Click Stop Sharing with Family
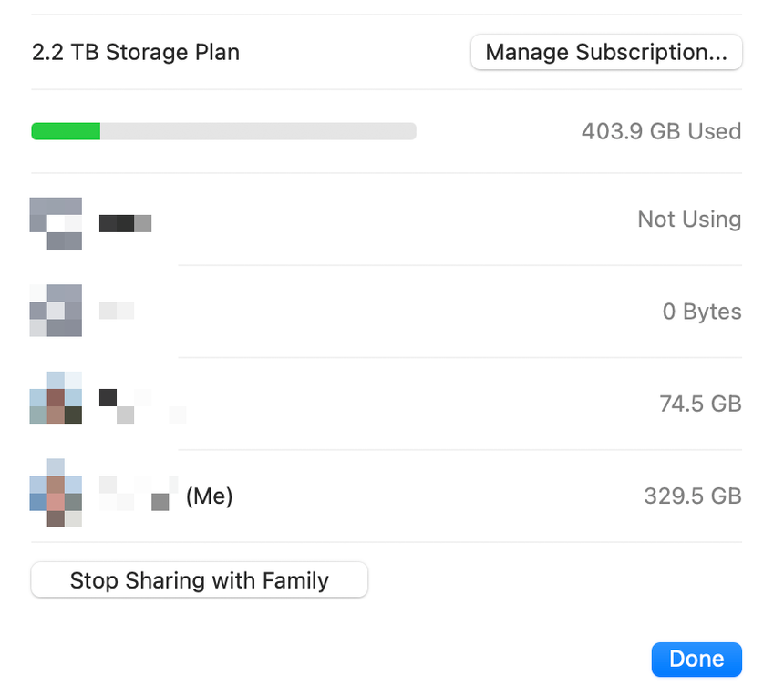 pyautogui.click(x=199, y=580)
